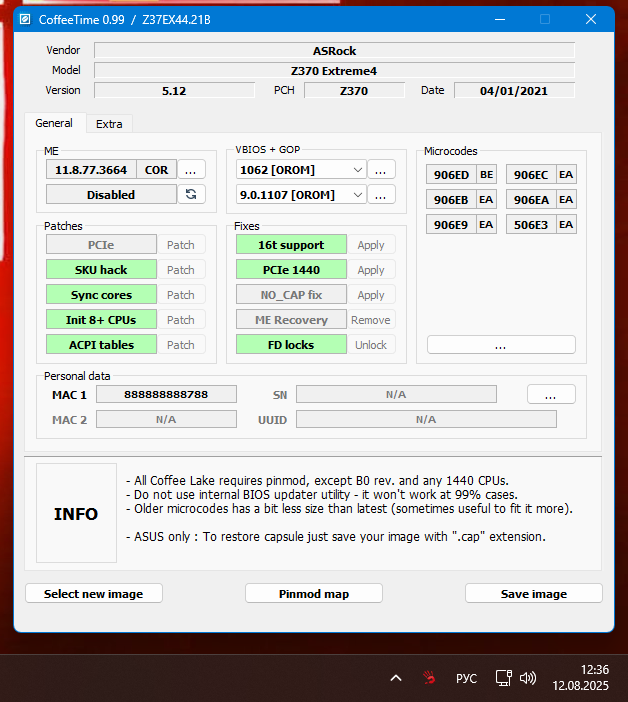628x702 pixels.
Task: Click Patch button next to Sync cores
Action: pos(181,295)
